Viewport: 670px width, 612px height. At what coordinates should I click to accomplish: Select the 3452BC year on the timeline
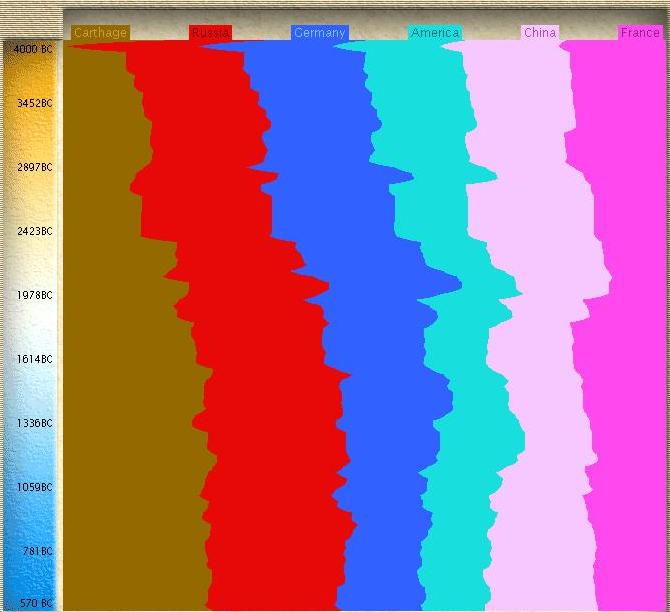pyautogui.click(x=33, y=103)
